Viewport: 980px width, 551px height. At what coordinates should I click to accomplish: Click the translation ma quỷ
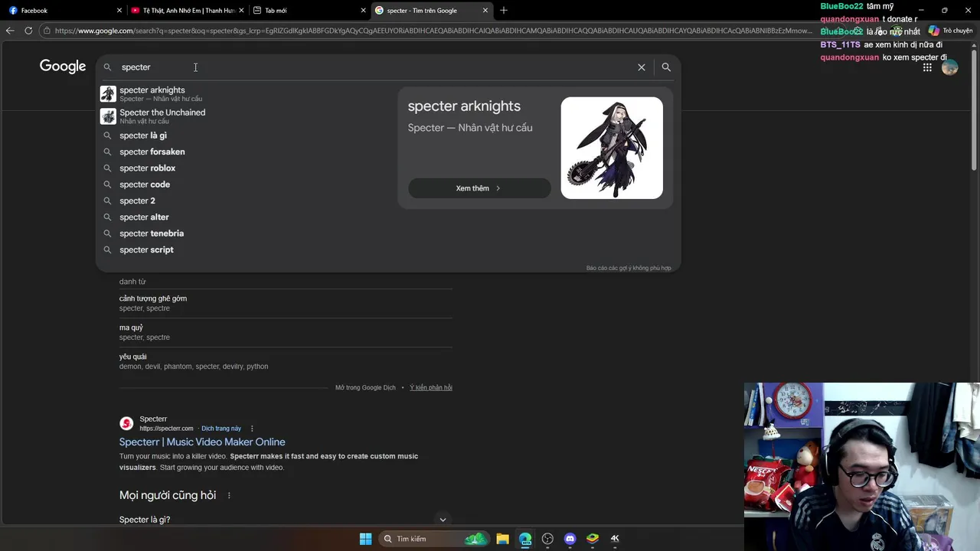(131, 328)
